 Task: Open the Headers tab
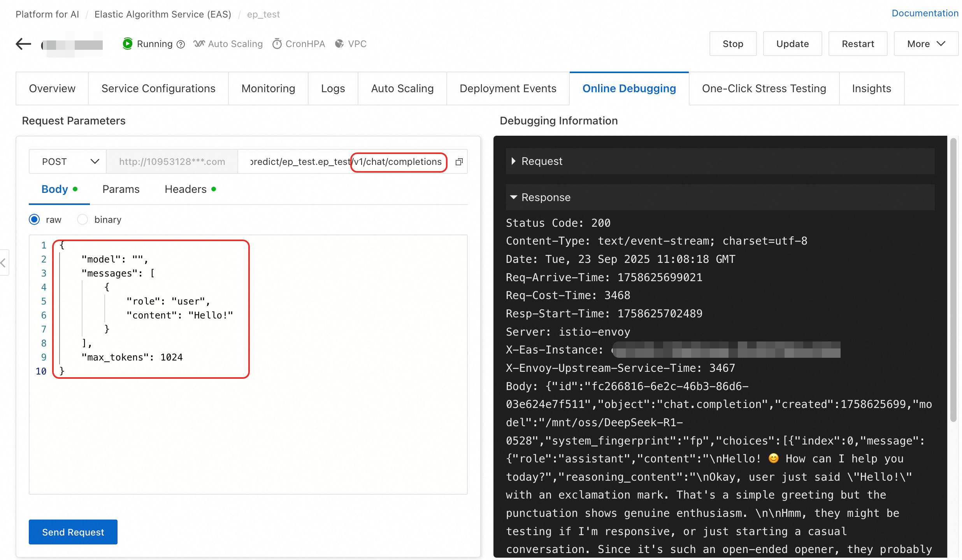point(186,189)
